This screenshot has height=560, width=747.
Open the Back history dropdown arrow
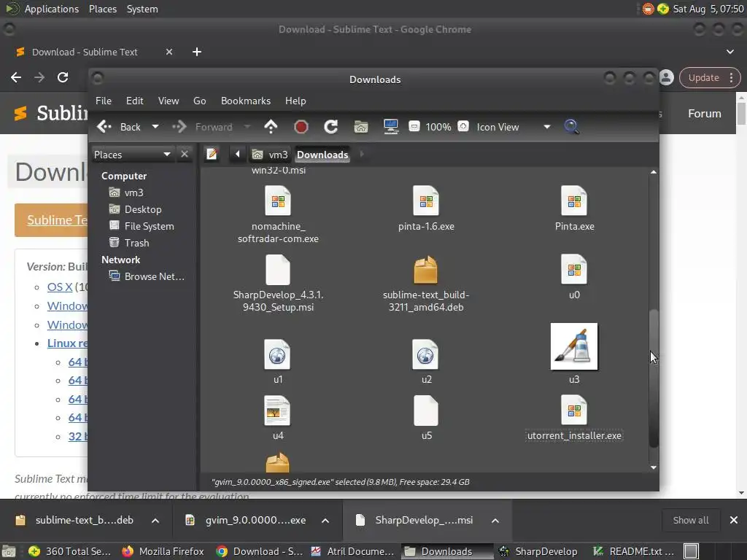pyautogui.click(x=155, y=127)
